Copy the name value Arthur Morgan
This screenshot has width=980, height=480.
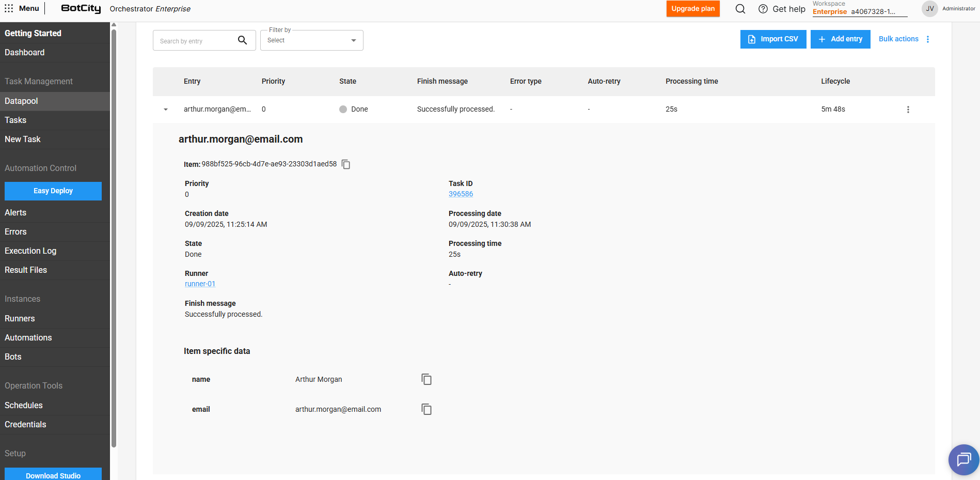coord(426,379)
